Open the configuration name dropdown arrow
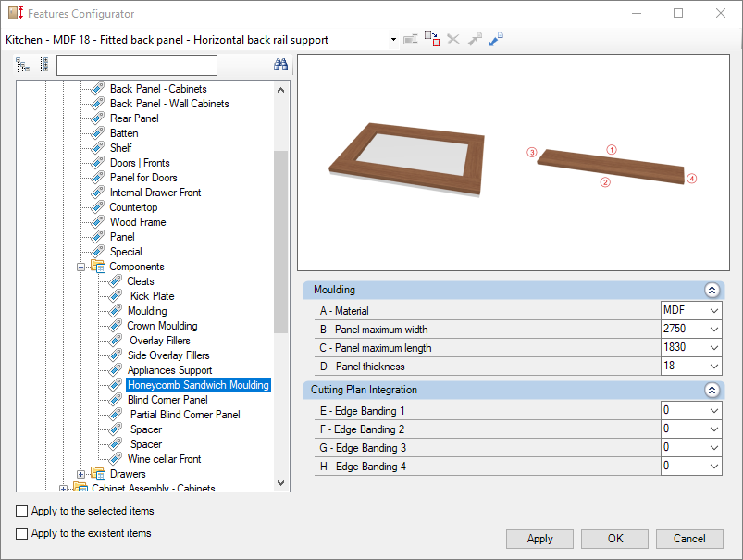The height and width of the screenshot is (560, 743). (393, 40)
